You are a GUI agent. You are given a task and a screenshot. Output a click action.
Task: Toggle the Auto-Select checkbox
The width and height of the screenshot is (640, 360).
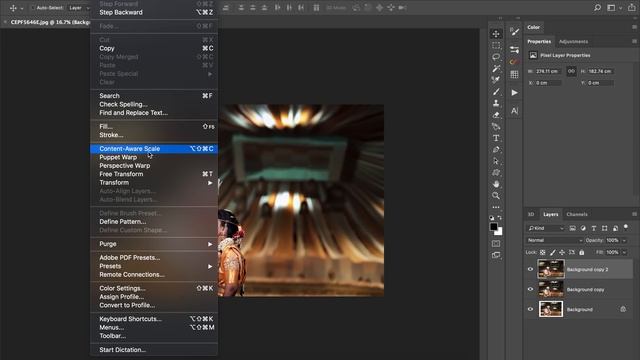[x=33, y=8]
